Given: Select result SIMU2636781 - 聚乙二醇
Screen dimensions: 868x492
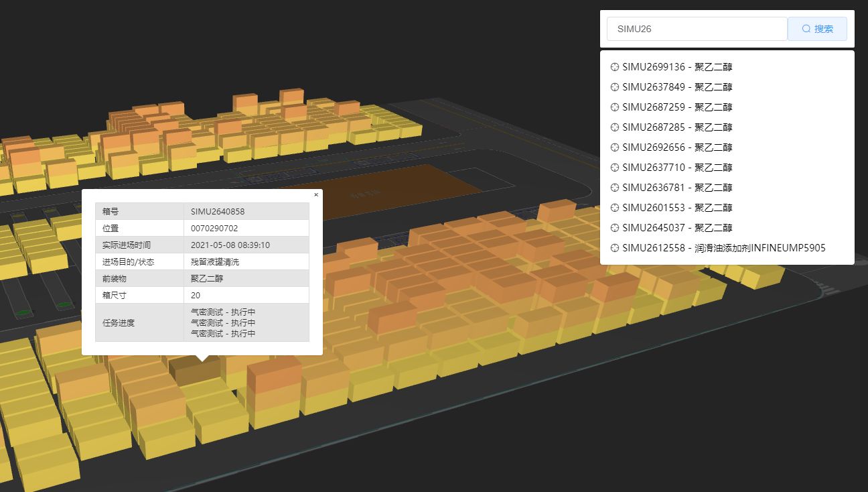Looking at the screenshot, I should tap(727, 188).
